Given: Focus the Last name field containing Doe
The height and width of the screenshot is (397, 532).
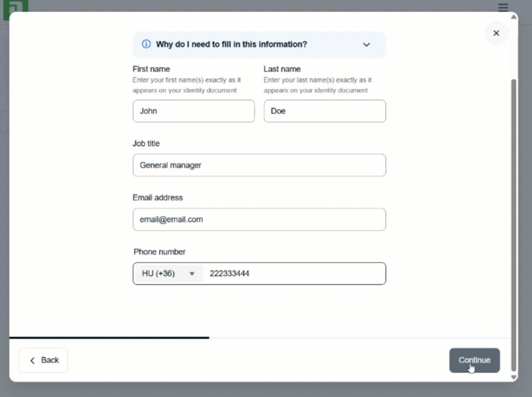Looking at the screenshot, I should point(324,111).
